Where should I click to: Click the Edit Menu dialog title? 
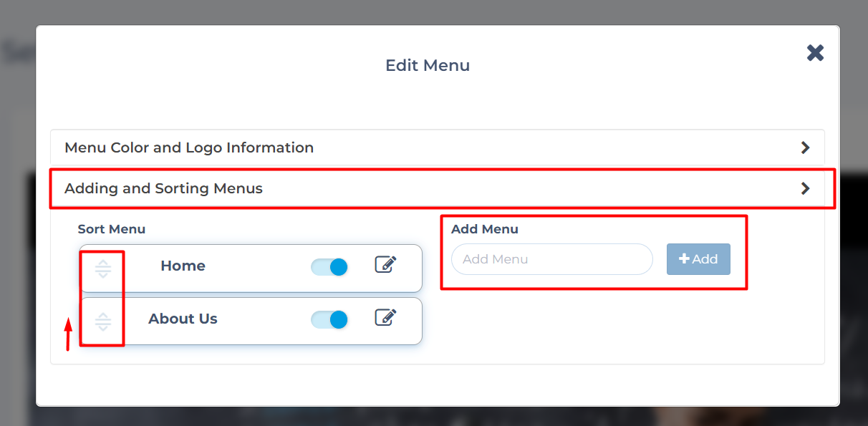(428, 65)
